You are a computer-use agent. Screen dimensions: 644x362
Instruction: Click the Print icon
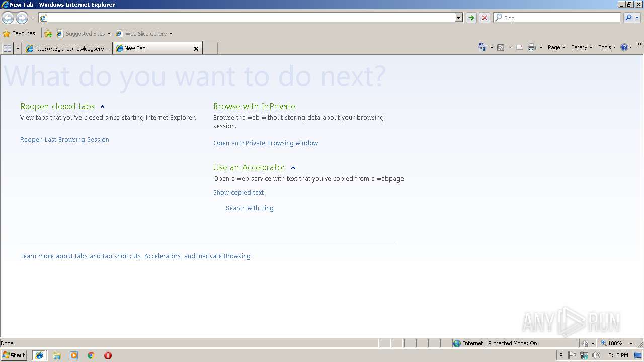532,47
